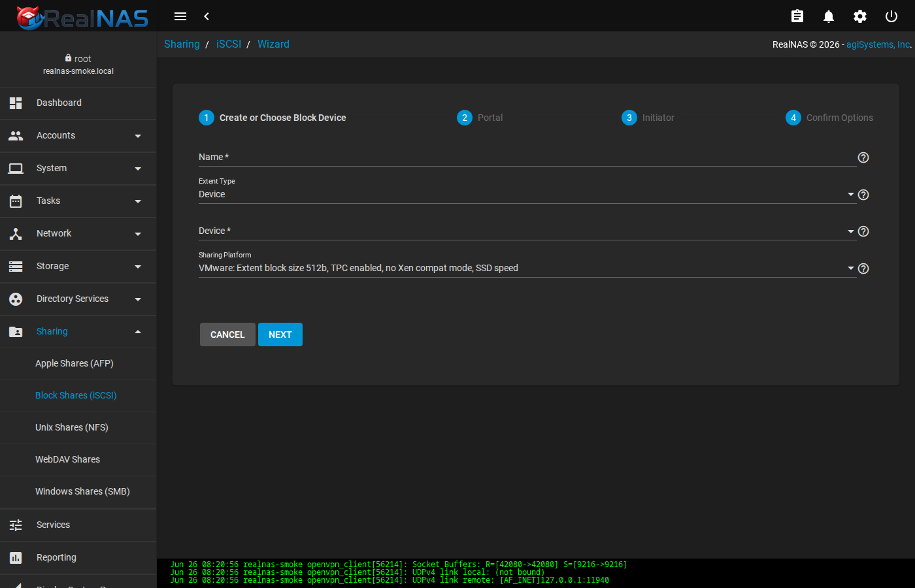Open the Services menu item
Image resolution: width=915 pixels, height=588 pixels.
pos(78,525)
